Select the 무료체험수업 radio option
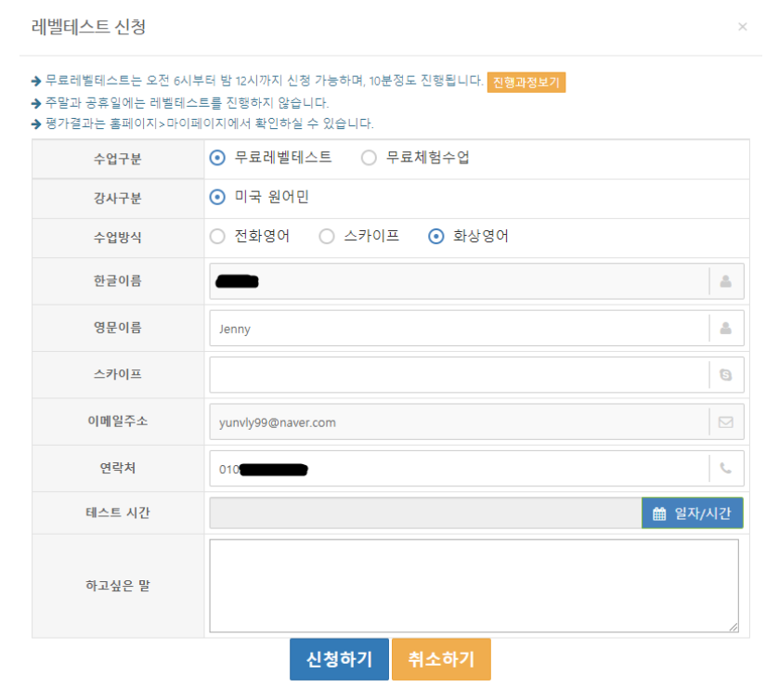This screenshot has width=766, height=700. click(x=369, y=158)
